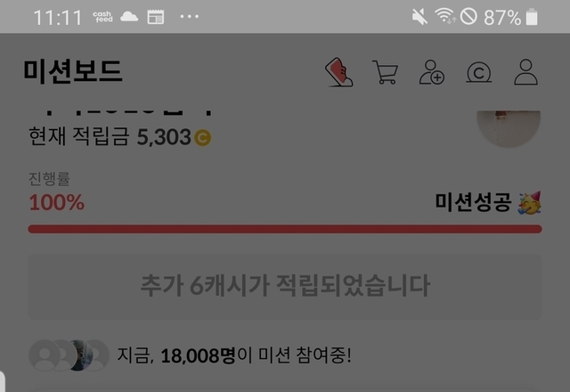Open the cash coin icon in header
The image size is (570, 392).
coord(479,72)
